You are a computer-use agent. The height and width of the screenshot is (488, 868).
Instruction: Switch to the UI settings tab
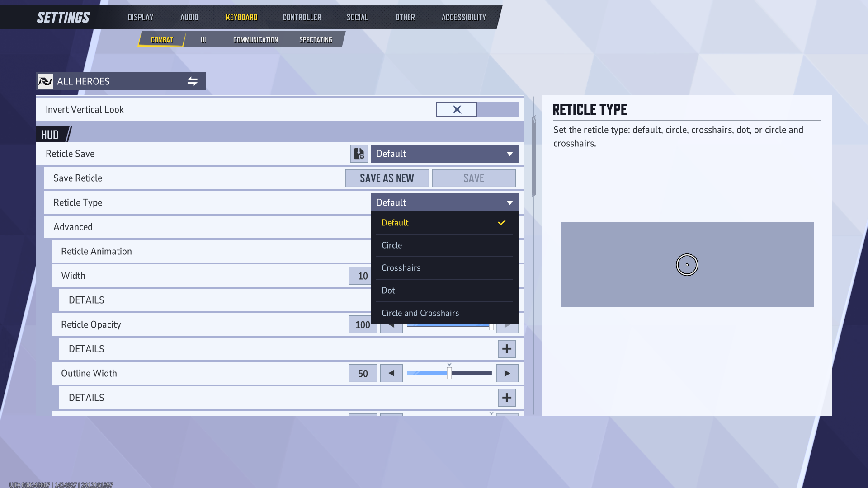point(203,39)
